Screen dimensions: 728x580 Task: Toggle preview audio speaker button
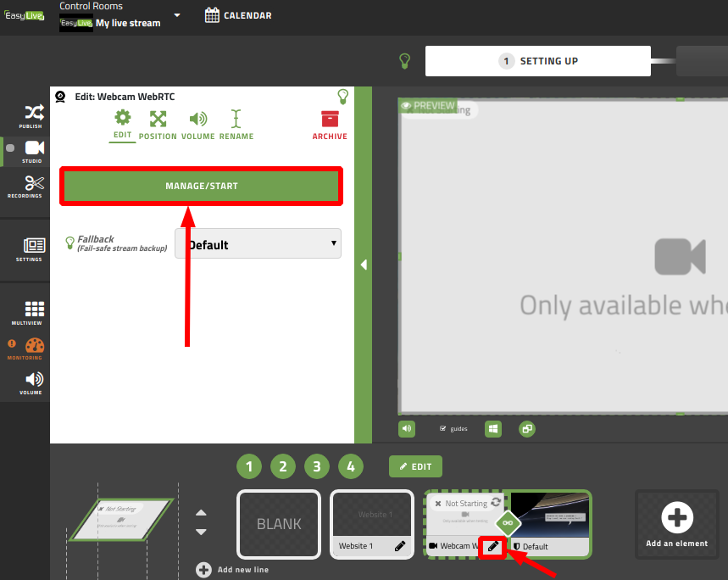coord(407,428)
